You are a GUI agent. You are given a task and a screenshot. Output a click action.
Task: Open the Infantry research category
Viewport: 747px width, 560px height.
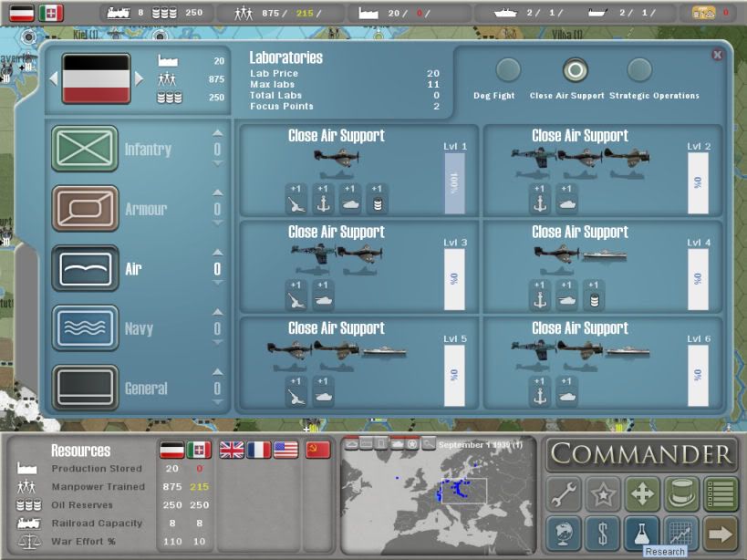[85, 149]
